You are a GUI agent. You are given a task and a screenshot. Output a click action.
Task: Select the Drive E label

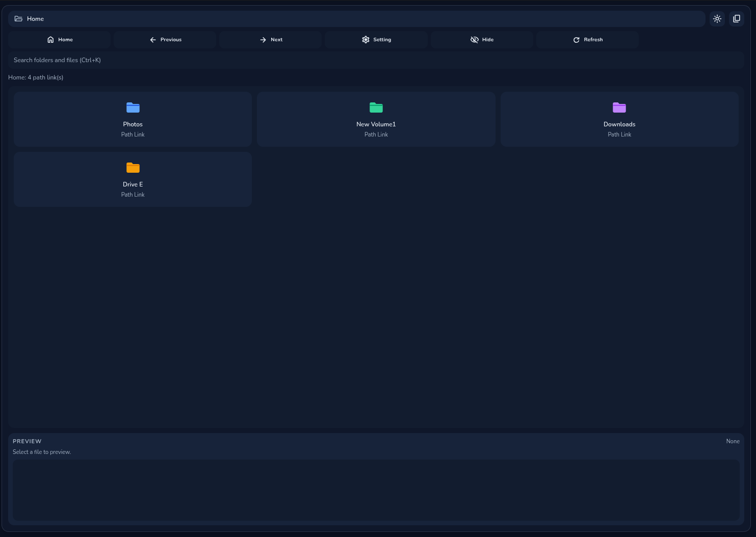(x=133, y=184)
